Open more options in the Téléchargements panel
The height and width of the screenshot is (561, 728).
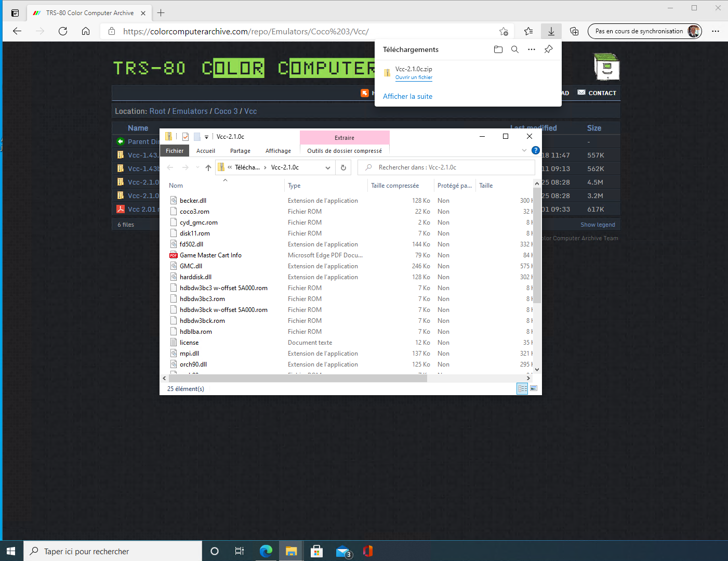coord(532,49)
